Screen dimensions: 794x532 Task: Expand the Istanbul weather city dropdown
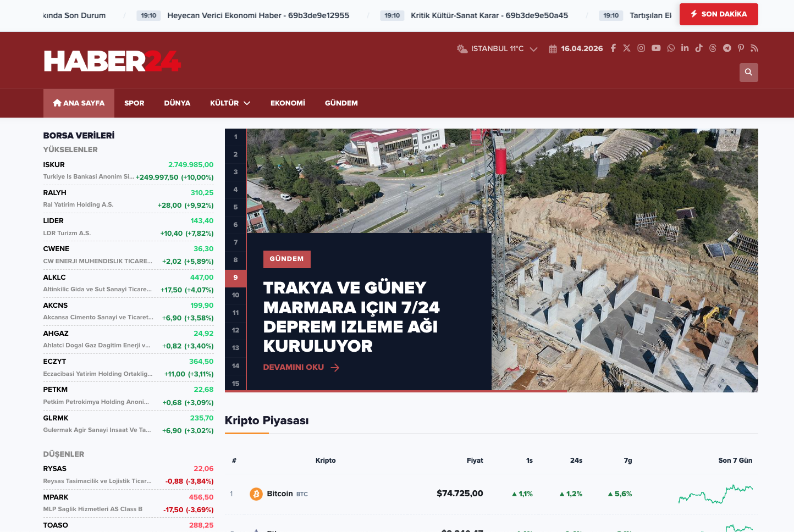coord(533,49)
